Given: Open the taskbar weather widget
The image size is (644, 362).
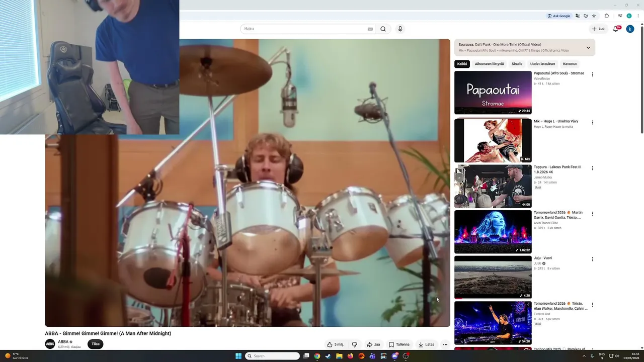Looking at the screenshot, I should click(16, 356).
